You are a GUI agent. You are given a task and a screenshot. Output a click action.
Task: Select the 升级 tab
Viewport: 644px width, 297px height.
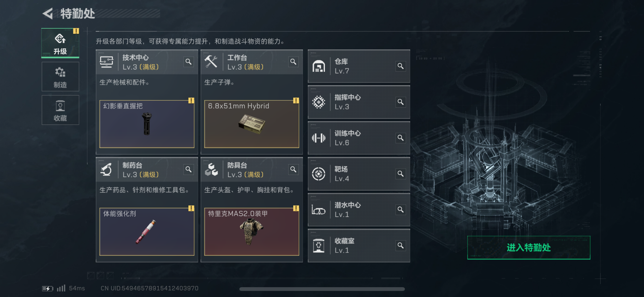pos(60,43)
